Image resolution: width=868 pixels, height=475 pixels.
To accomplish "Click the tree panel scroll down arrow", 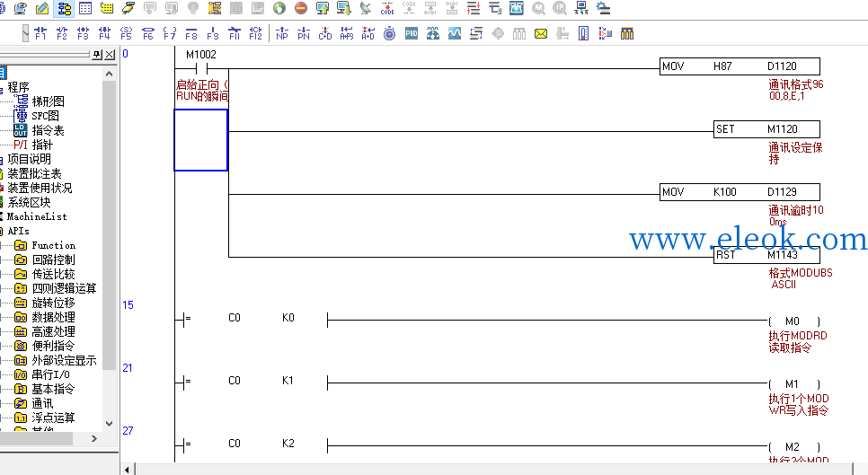I will pyautogui.click(x=109, y=424).
